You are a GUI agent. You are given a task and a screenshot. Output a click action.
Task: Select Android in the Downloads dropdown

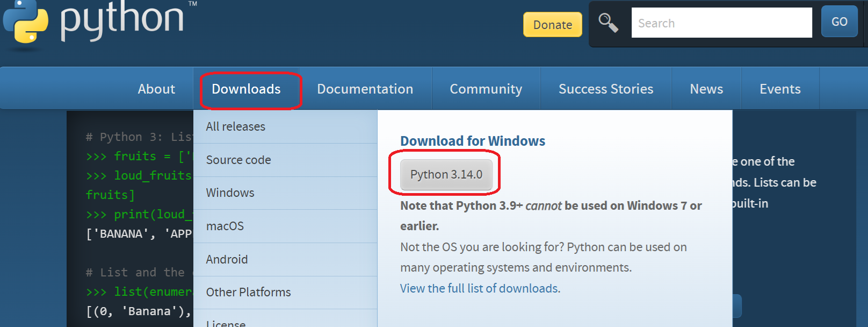pos(227,260)
